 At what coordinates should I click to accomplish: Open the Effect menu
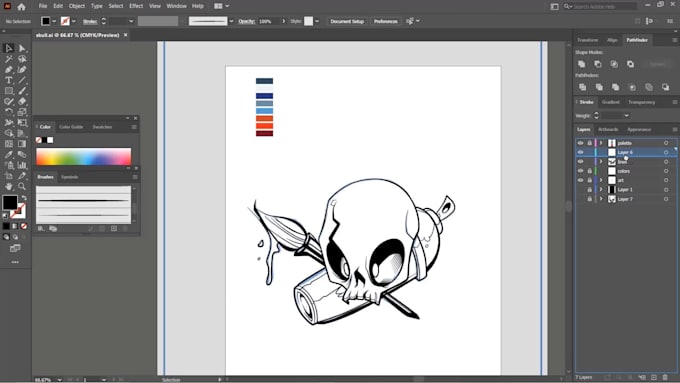[x=136, y=6]
